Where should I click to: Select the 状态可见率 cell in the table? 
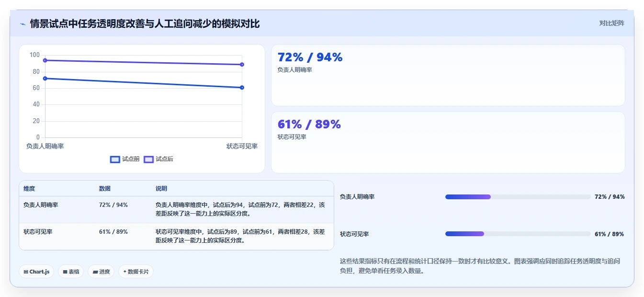(38, 232)
